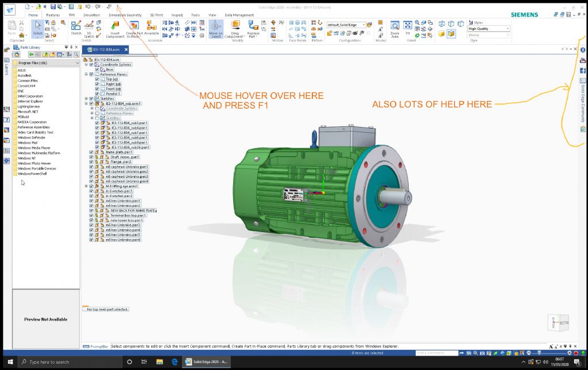Uncheck the Coordinate Systems visibility checkbox
This screenshot has height=370, width=588.
[91, 64]
